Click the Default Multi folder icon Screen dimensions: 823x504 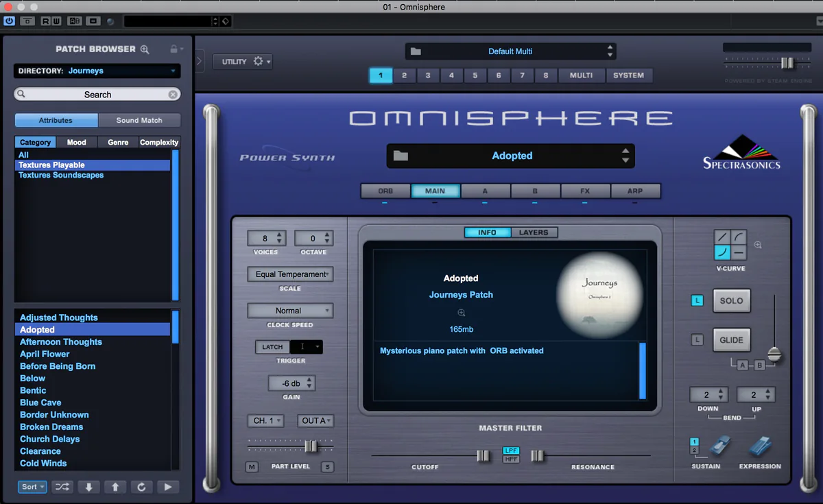[x=416, y=51]
